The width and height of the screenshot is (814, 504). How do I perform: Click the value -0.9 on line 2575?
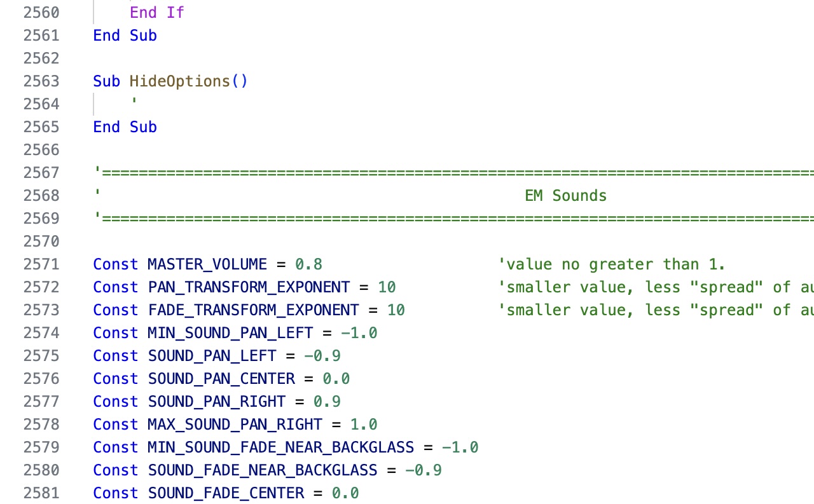[x=322, y=356]
